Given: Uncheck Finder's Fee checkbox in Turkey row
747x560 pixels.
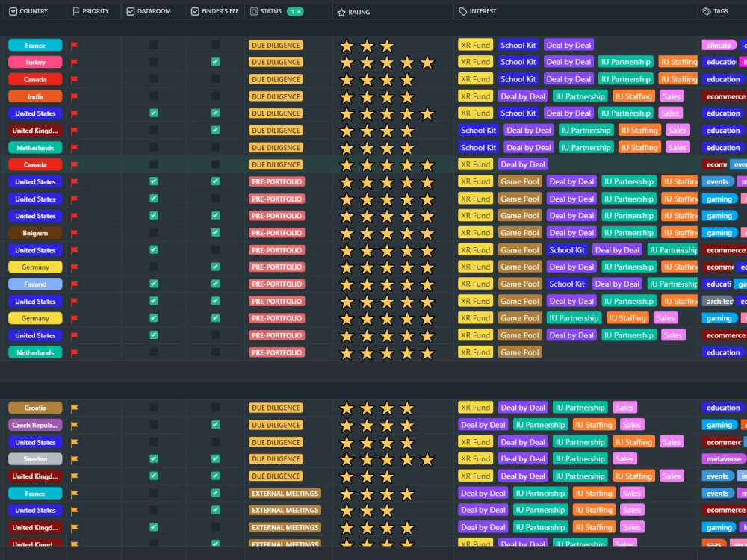Looking at the screenshot, I should tap(216, 62).
